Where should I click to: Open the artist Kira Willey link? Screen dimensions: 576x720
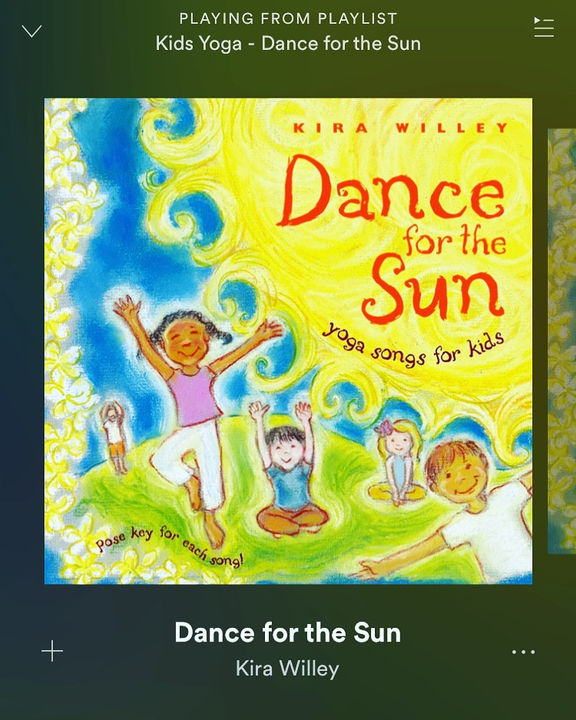288,668
